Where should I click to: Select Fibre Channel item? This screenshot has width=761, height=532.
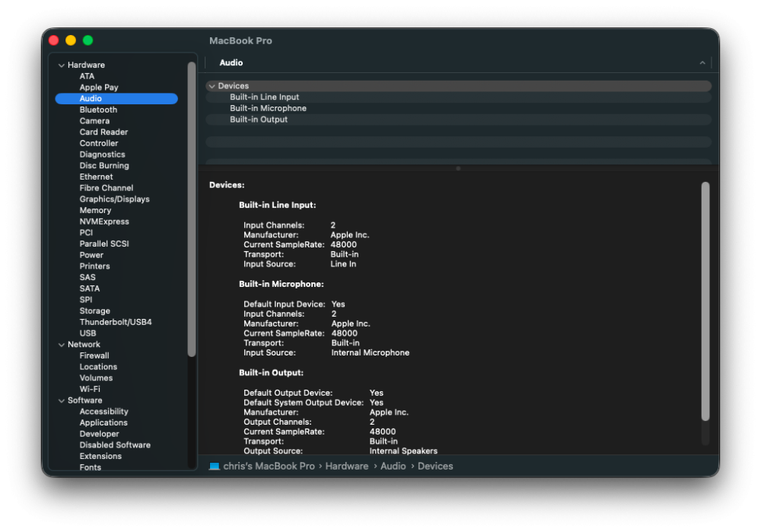107,188
